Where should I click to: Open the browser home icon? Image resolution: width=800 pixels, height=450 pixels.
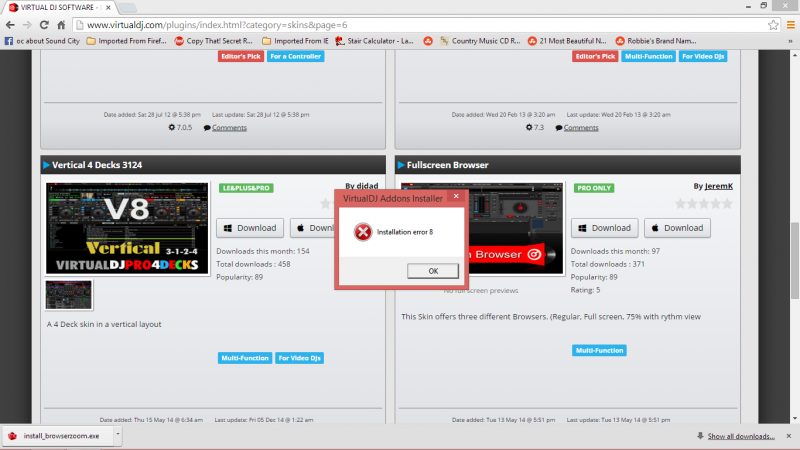coord(61,24)
